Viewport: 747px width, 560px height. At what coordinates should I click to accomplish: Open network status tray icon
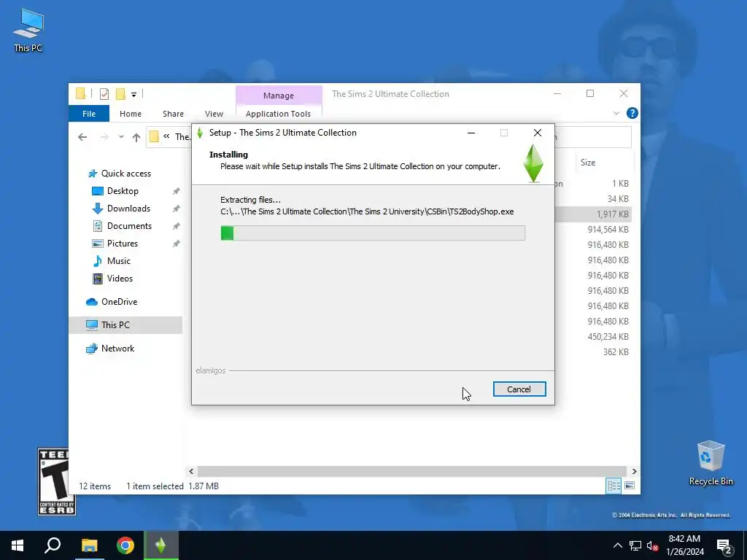click(635, 545)
